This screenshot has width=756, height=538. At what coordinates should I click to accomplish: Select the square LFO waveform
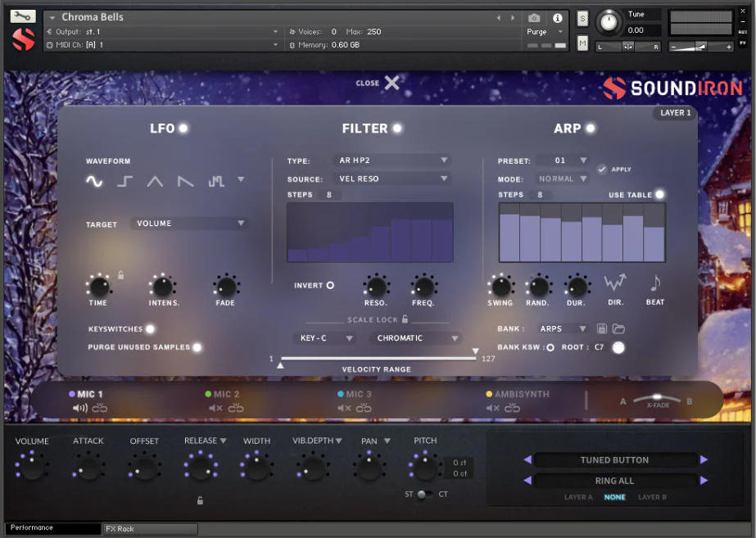124,179
